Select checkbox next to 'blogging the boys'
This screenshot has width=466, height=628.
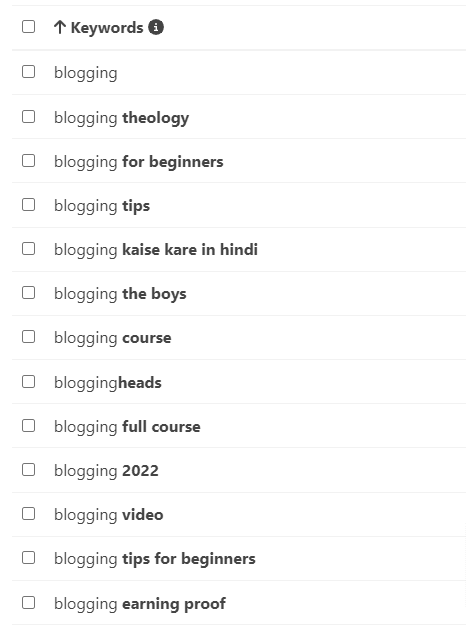28,293
